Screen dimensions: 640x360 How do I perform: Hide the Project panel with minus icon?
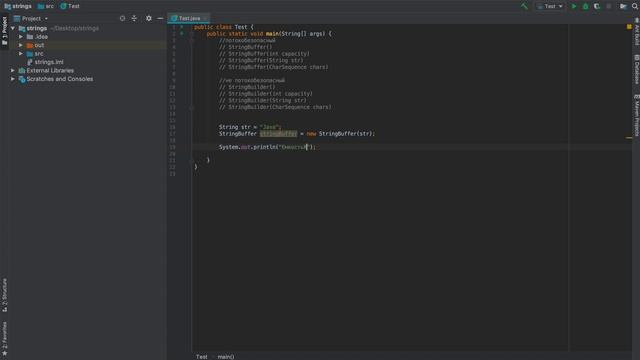point(160,18)
